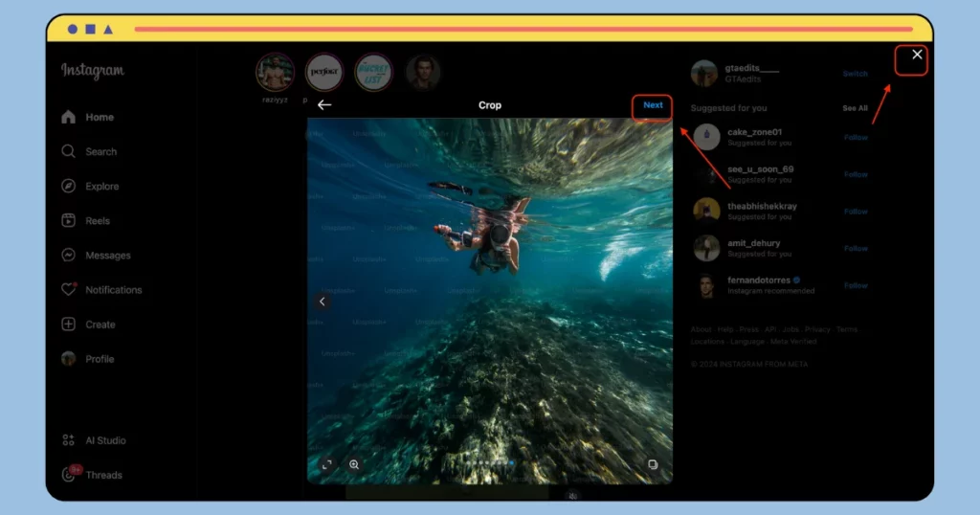Click Switch next to gtaedits account

point(855,74)
